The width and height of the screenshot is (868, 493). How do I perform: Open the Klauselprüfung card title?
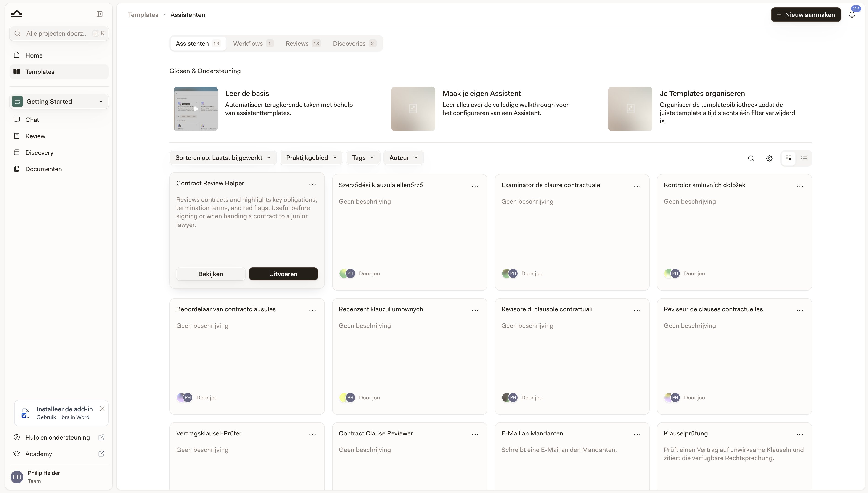click(686, 433)
